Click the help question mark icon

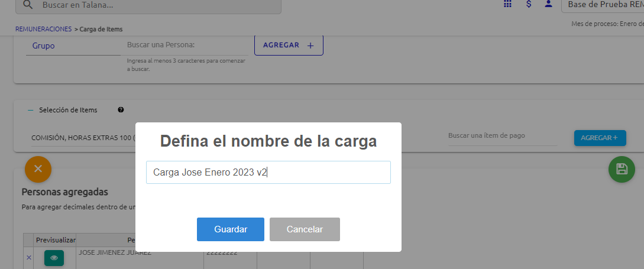click(x=121, y=110)
